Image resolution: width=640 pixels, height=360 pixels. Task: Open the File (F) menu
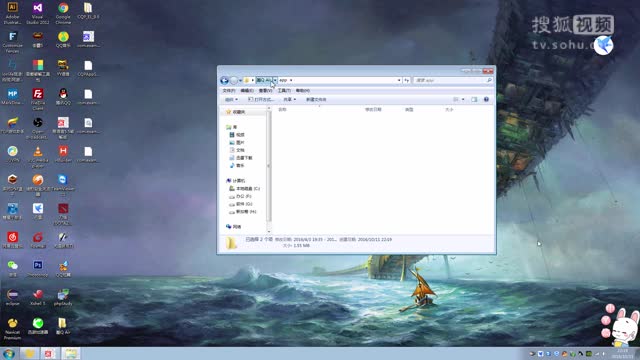(229, 91)
